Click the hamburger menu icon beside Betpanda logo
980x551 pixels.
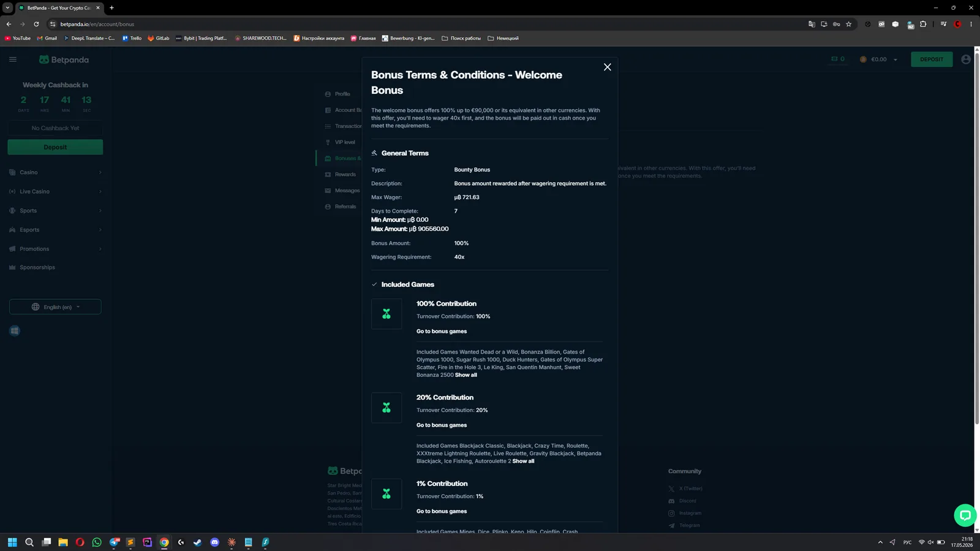(13, 59)
